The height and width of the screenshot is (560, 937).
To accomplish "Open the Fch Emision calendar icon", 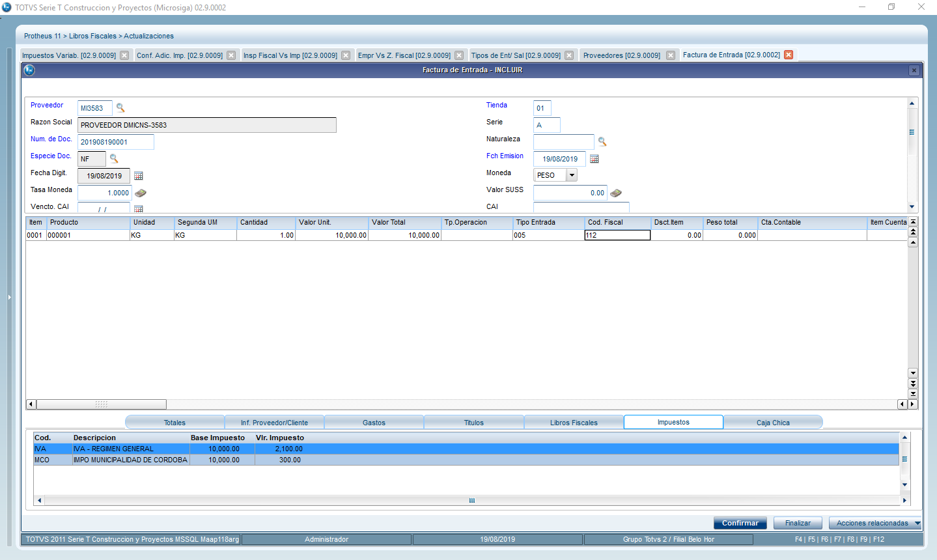I will tap(594, 159).
